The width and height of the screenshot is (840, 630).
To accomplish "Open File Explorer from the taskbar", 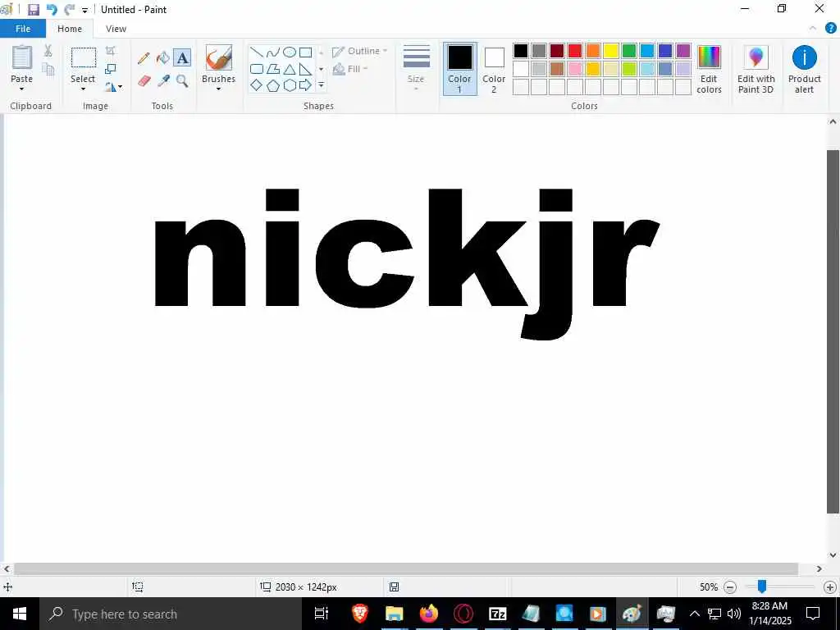I will [x=395, y=614].
